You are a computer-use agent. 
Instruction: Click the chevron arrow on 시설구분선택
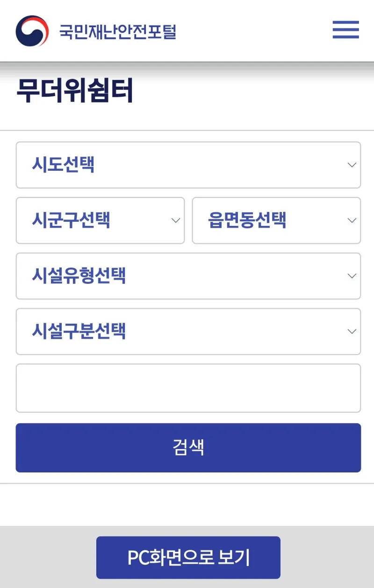[x=352, y=331]
